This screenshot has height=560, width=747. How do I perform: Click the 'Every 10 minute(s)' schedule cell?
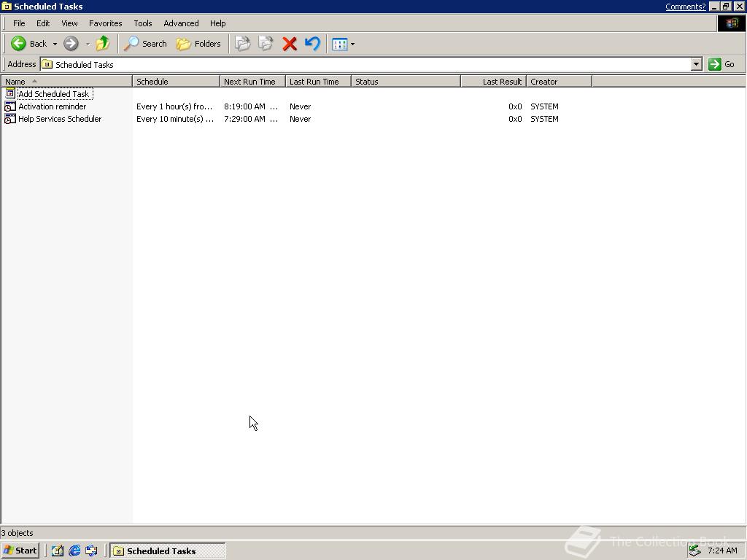coord(175,119)
